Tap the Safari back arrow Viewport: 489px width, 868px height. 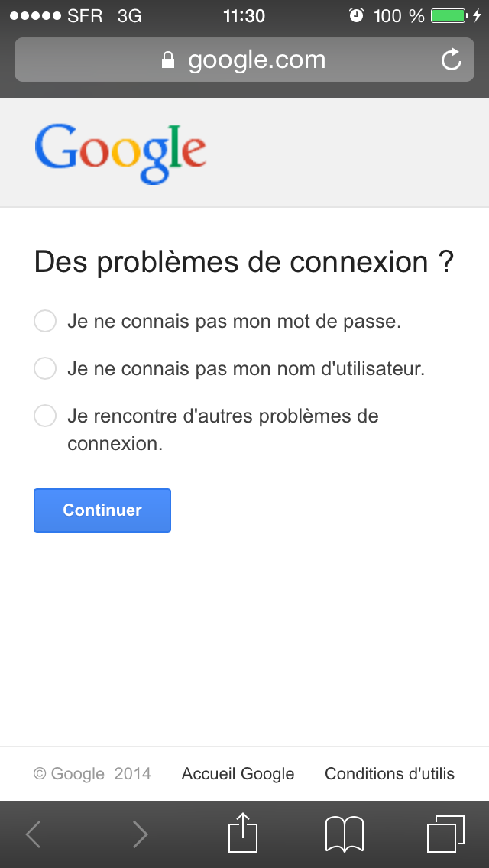point(33,834)
